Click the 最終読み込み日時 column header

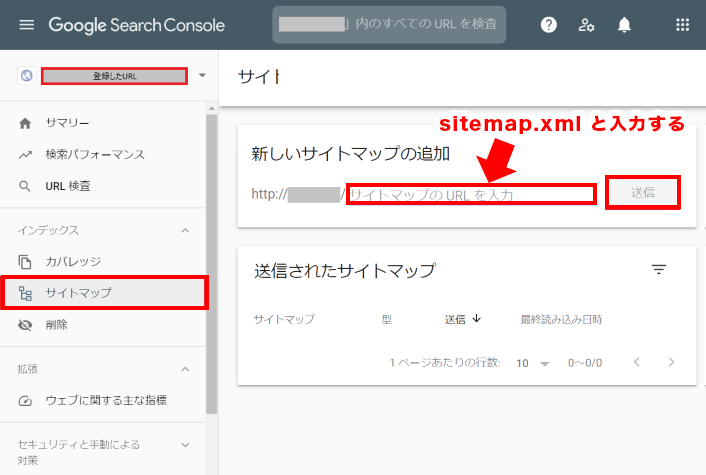[x=561, y=319]
